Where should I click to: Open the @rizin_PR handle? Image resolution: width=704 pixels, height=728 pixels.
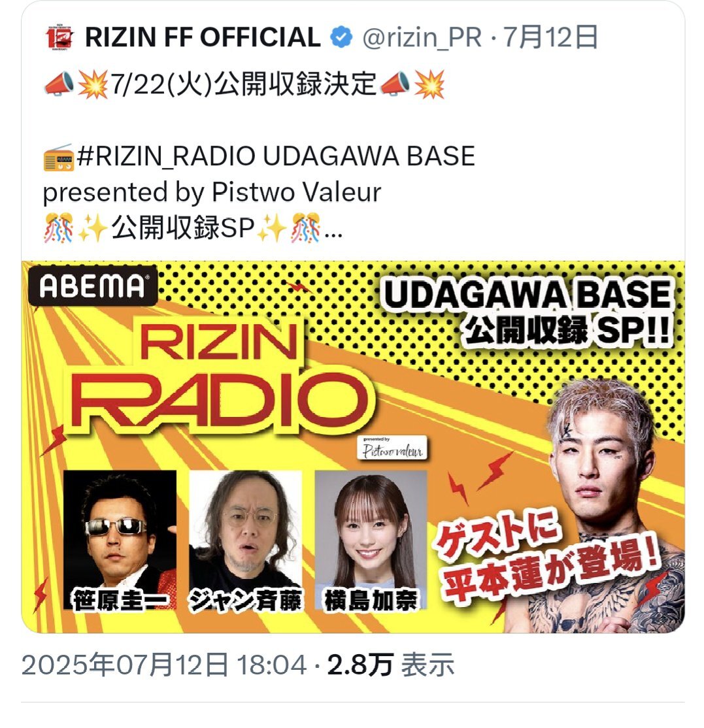click(x=422, y=38)
